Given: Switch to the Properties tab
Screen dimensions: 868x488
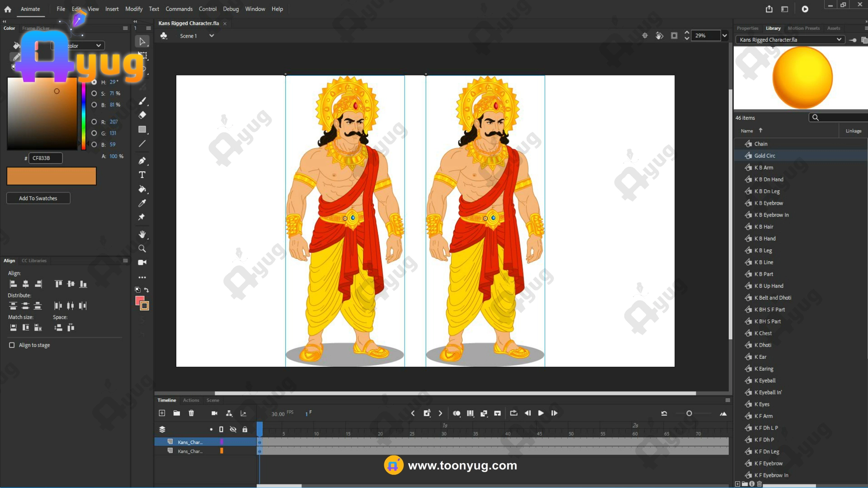Looking at the screenshot, I should click(747, 28).
